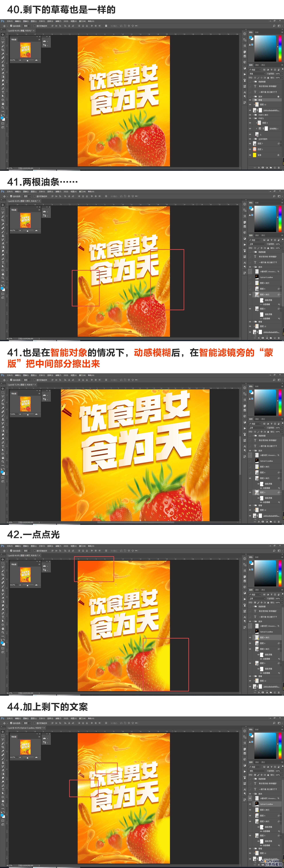The height and width of the screenshot is (868, 284).
Task: Pick color in color field, step 40 screenshot
Action: pos(265,49)
